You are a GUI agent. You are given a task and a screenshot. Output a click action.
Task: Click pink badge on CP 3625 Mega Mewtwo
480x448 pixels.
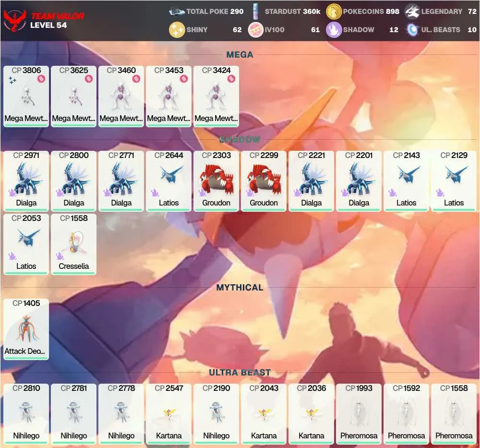[89, 79]
